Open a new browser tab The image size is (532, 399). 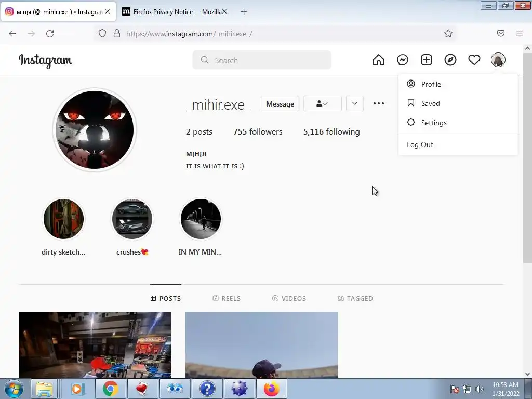(244, 12)
